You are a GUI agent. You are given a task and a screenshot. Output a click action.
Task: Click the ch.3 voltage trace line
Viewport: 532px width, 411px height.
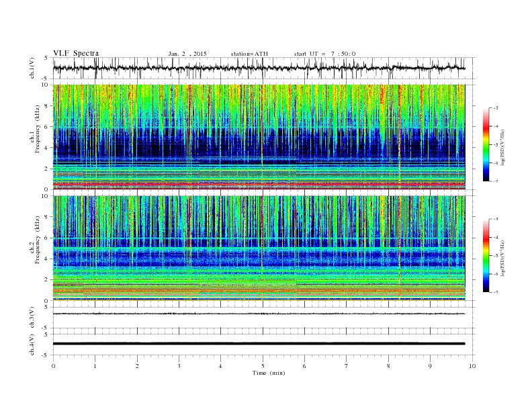pos(259,314)
